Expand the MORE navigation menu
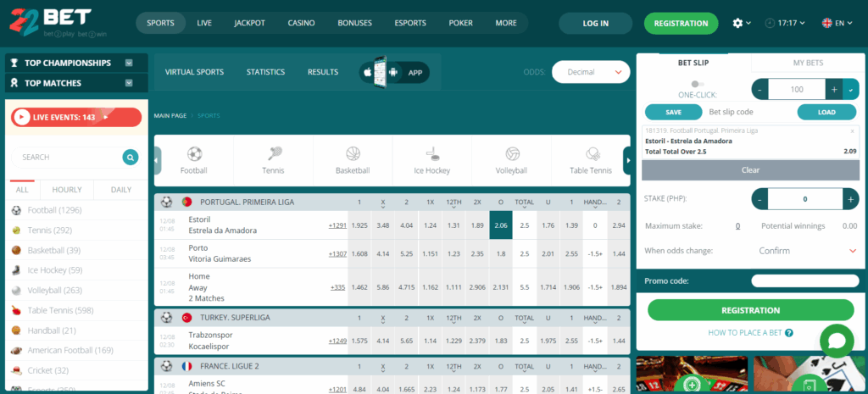Screen dimensions: 868x394 [x=506, y=23]
